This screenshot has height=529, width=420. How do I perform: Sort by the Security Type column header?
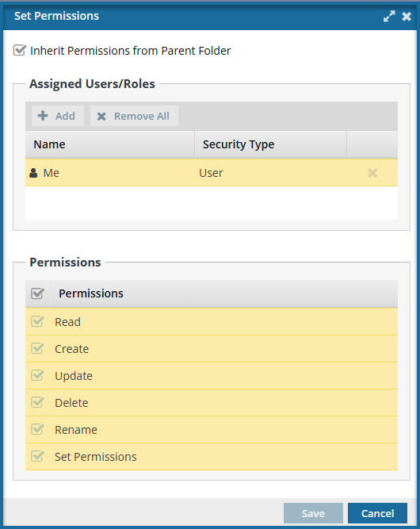pyautogui.click(x=271, y=144)
